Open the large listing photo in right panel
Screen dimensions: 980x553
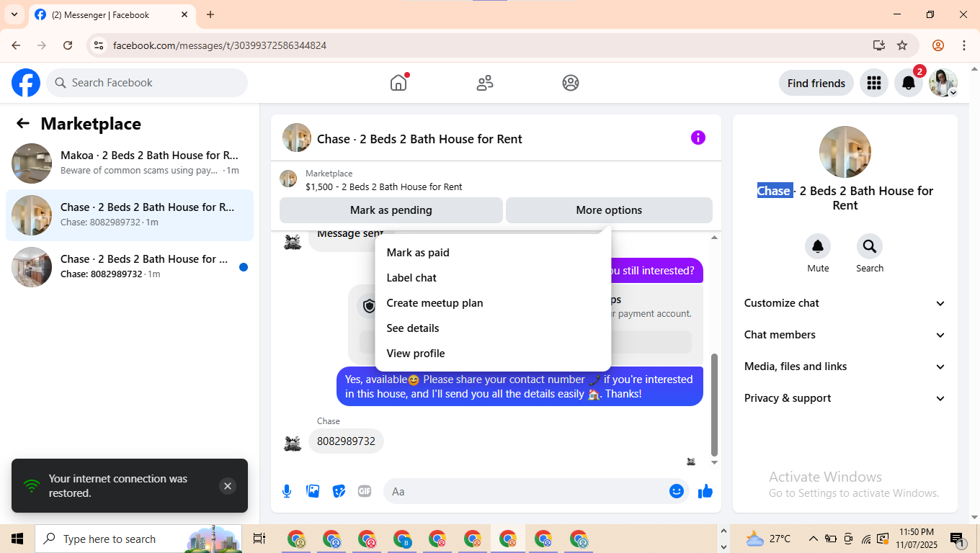point(845,152)
